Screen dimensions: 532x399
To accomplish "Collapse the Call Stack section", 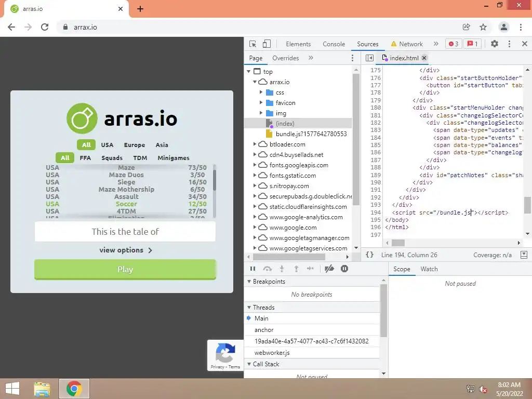I will (249, 364).
